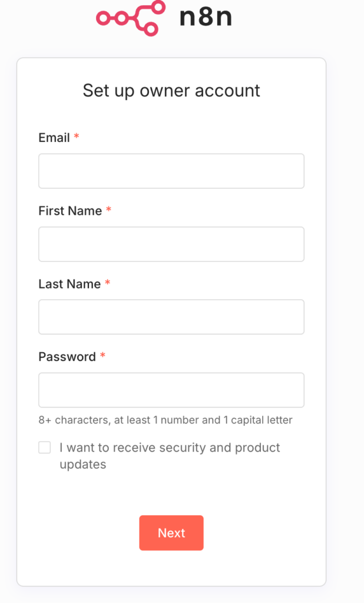Screen dimensions: 364x603
Task: Click the Password input field
Action: [171, 390]
